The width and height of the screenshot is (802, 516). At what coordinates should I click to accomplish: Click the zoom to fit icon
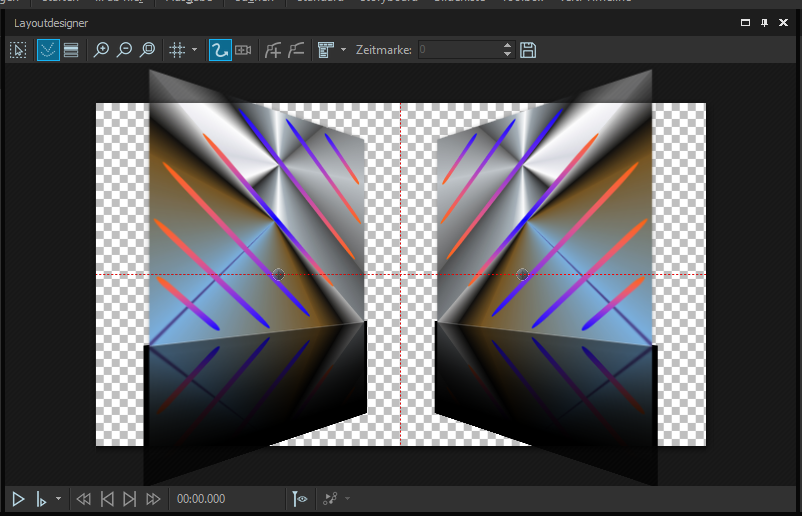147,50
